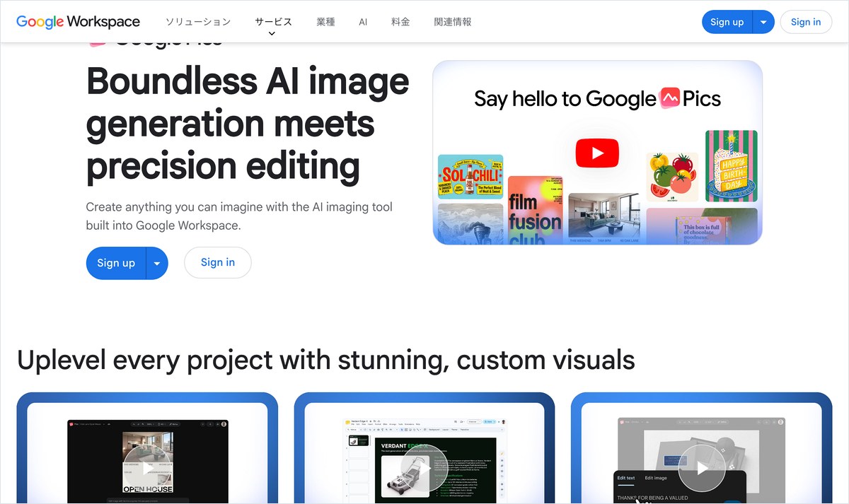The width and height of the screenshot is (849, 504).
Task: Click the tomatoes illustration thumbnail
Action: click(x=672, y=177)
